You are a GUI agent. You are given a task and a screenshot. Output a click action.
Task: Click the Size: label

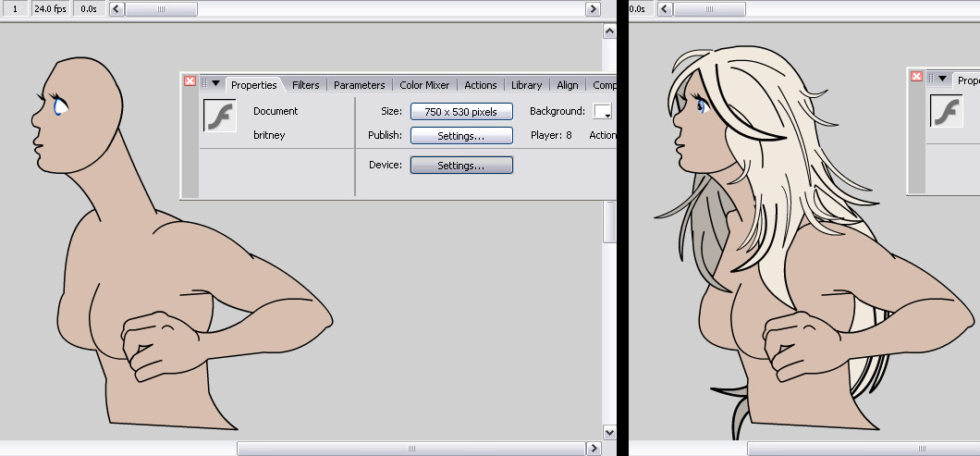391,111
